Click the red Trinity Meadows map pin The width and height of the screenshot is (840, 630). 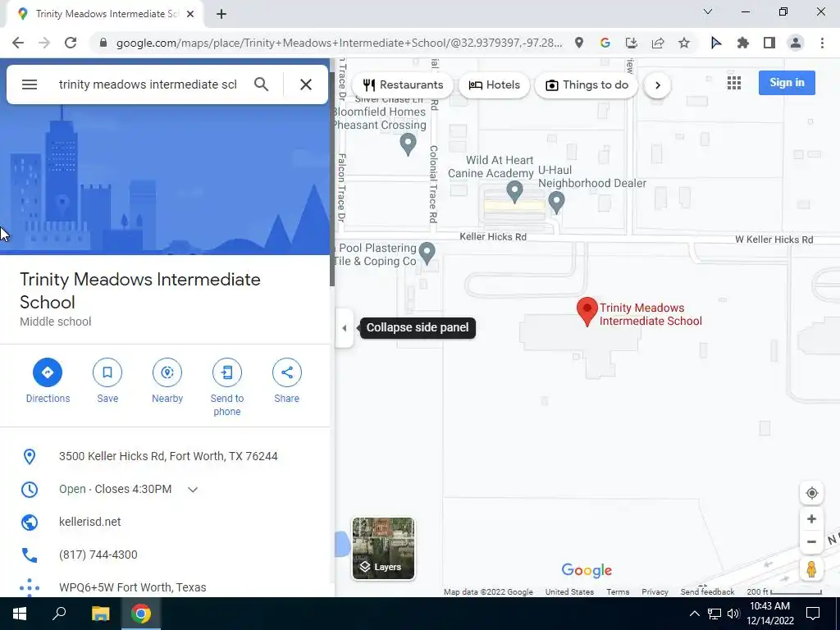[x=587, y=311]
